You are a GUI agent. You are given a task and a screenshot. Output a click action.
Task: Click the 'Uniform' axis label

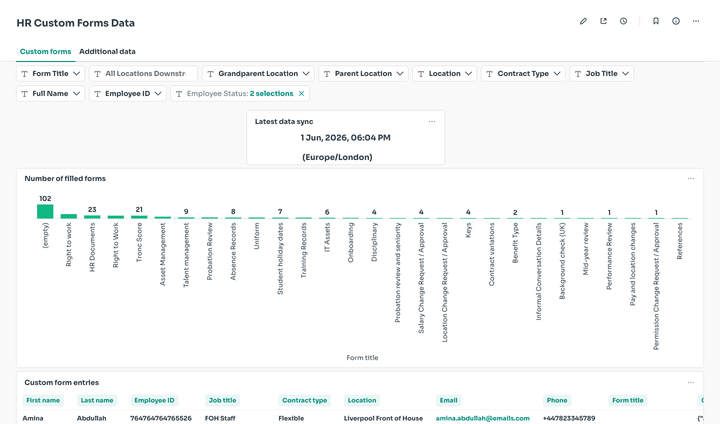(x=256, y=236)
